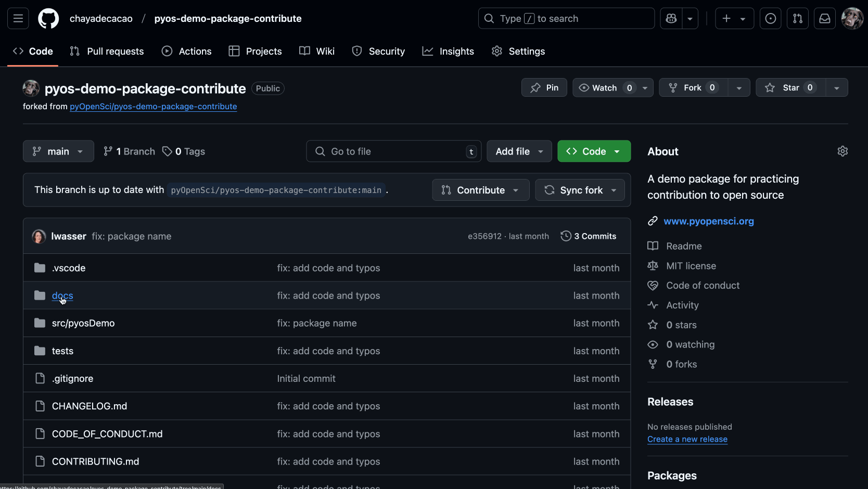
Task: Click the Go to file search field
Action: click(394, 151)
